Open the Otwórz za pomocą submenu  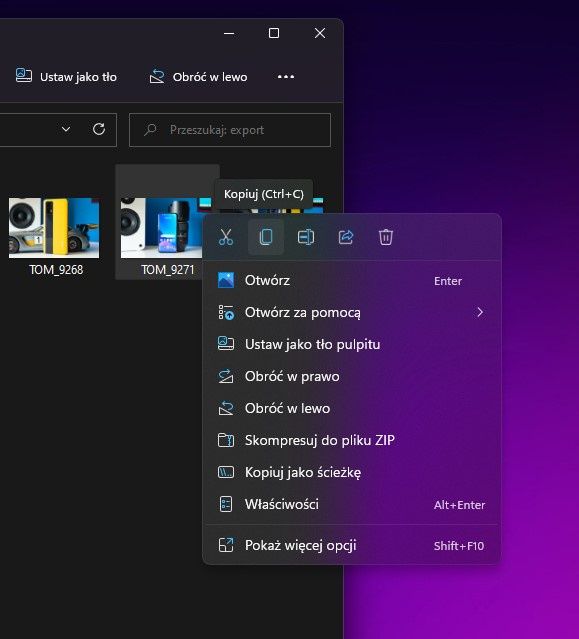coord(352,313)
